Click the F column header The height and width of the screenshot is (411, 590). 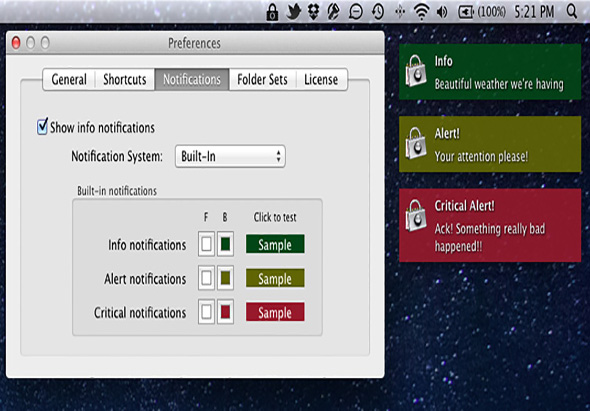(206, 217)
